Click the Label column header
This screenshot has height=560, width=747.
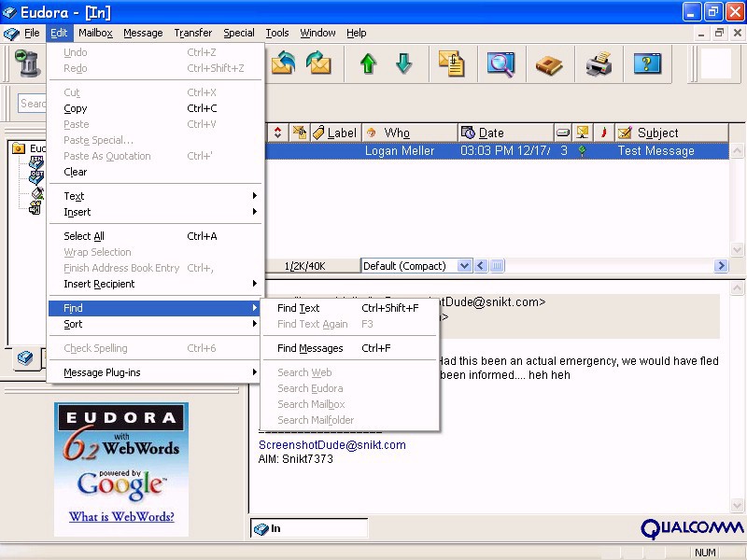(x=335, y=133)
